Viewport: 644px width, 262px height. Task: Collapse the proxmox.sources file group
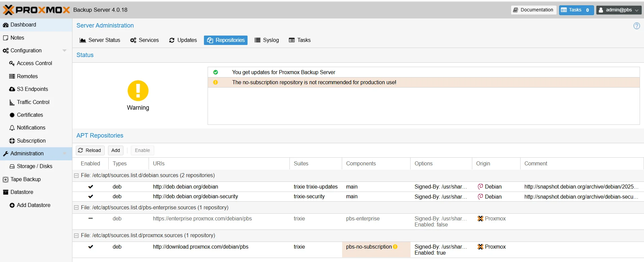click(76, 235)
